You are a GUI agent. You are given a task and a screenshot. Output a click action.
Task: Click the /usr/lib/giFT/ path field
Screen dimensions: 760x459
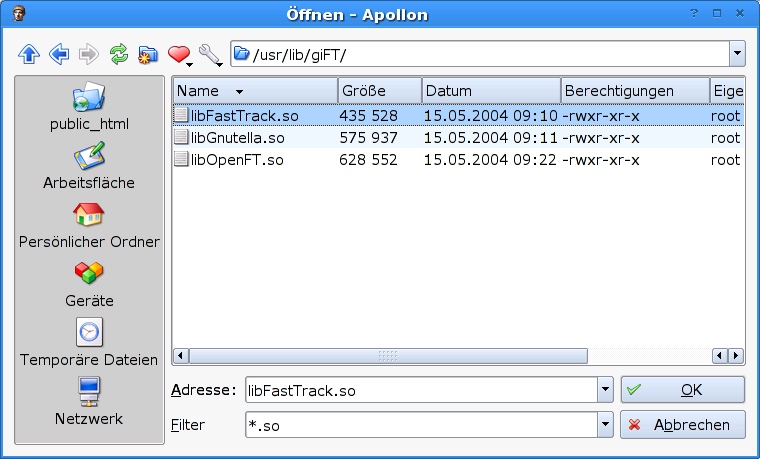pos(480,54)
